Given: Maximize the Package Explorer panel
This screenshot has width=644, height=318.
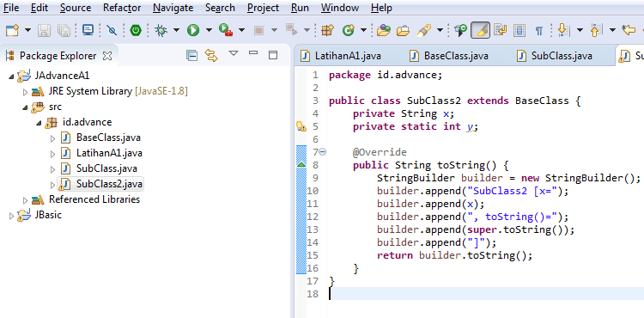Looking at the screenshot, I should pyautogui.click(x=273, y=55).
